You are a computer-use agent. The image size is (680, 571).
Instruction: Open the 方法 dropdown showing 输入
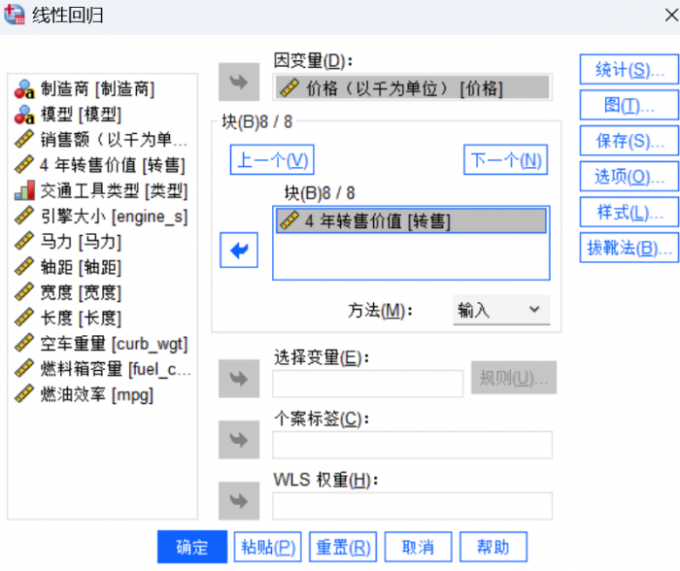502,310
